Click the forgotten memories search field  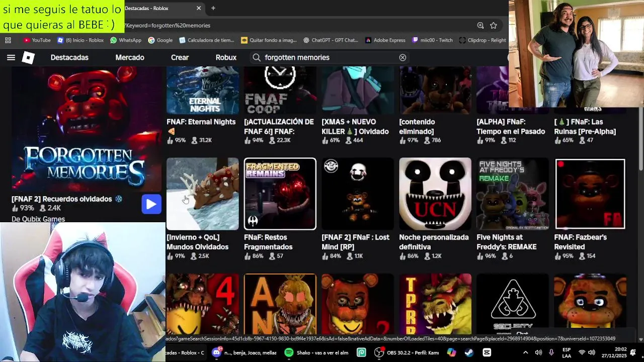[x=330, y=57]
